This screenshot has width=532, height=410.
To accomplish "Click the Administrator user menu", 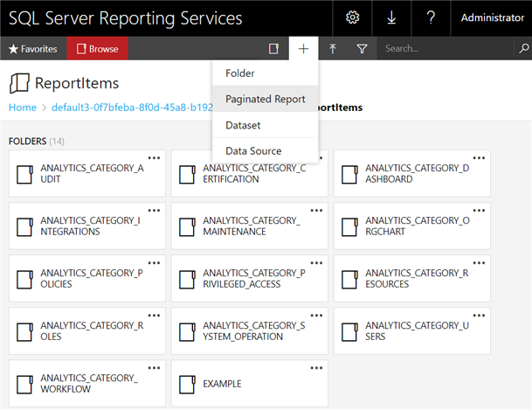I will pos(492,17).
